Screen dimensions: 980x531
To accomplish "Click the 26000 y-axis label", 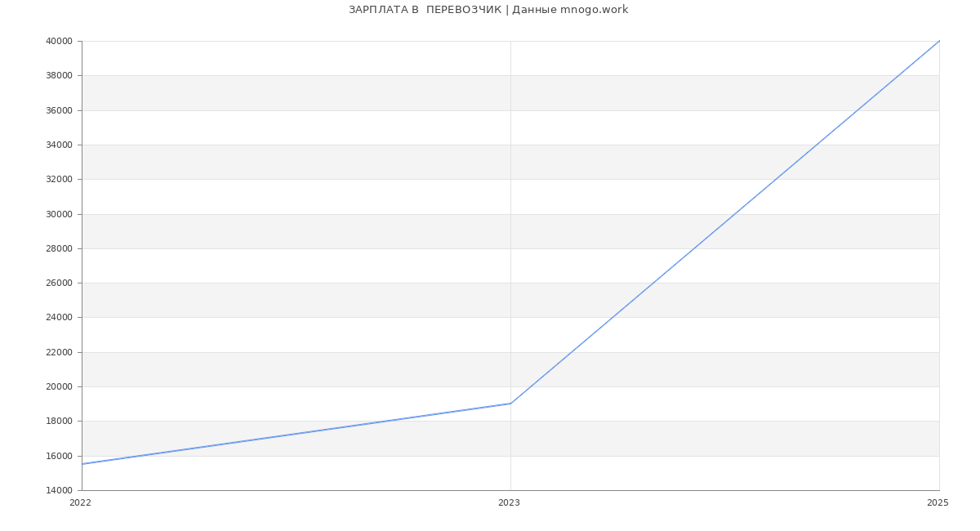I will click(x=59, y=283).
